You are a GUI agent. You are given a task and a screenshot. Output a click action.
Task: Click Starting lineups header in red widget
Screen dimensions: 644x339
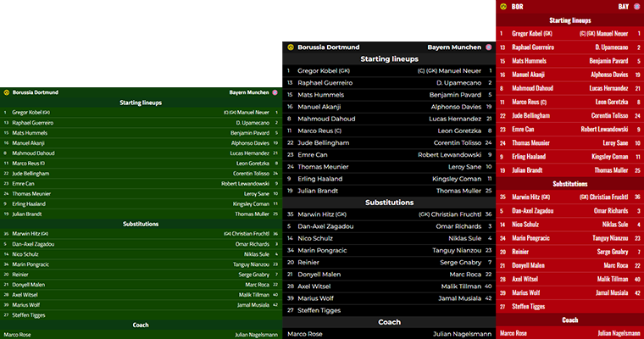pos(570,20)
